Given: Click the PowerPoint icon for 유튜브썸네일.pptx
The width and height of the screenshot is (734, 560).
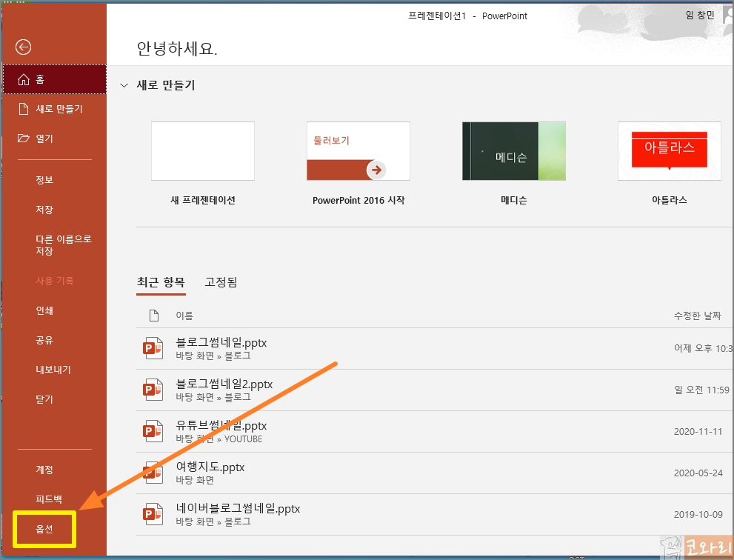Looking at the screenshot, I should (153, 431).
